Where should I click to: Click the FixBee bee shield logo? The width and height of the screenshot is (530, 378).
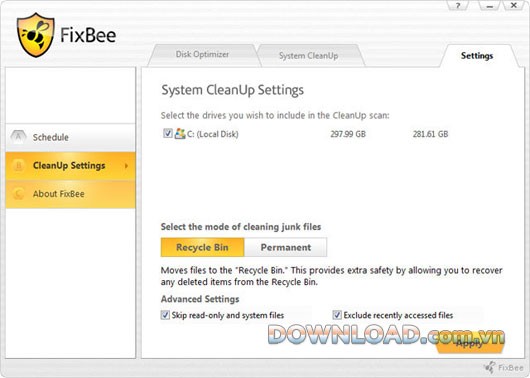coord(35,35)
